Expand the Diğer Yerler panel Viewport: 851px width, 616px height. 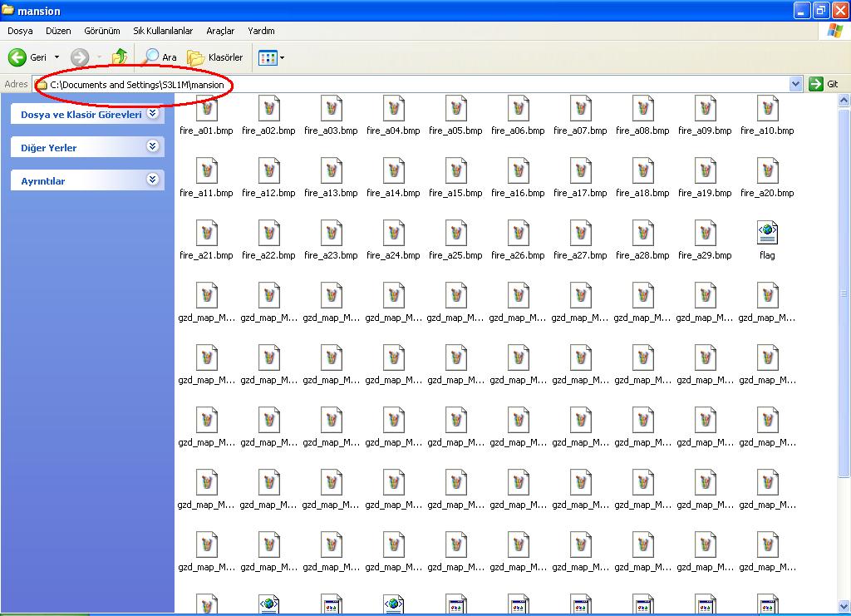(153, 146)
